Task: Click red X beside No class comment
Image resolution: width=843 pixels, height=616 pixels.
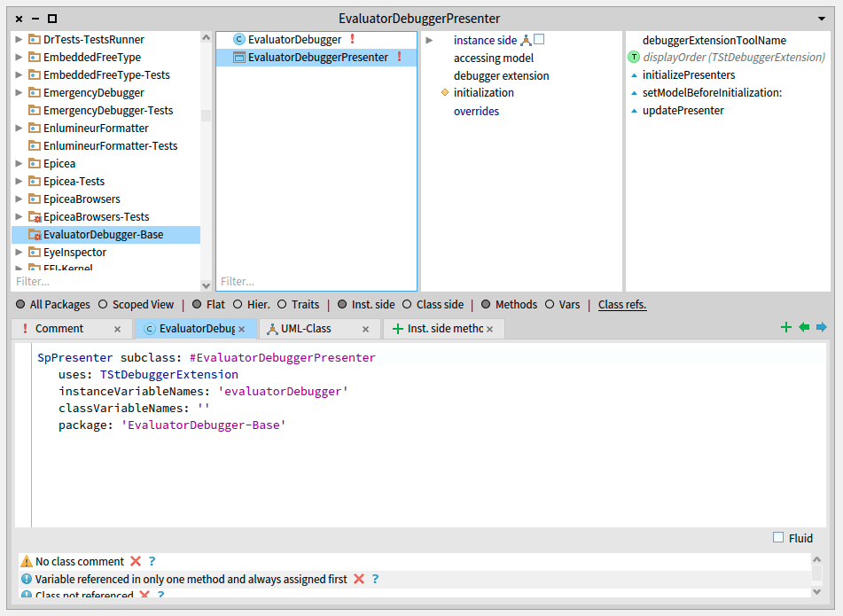Action: pos(136,561)
